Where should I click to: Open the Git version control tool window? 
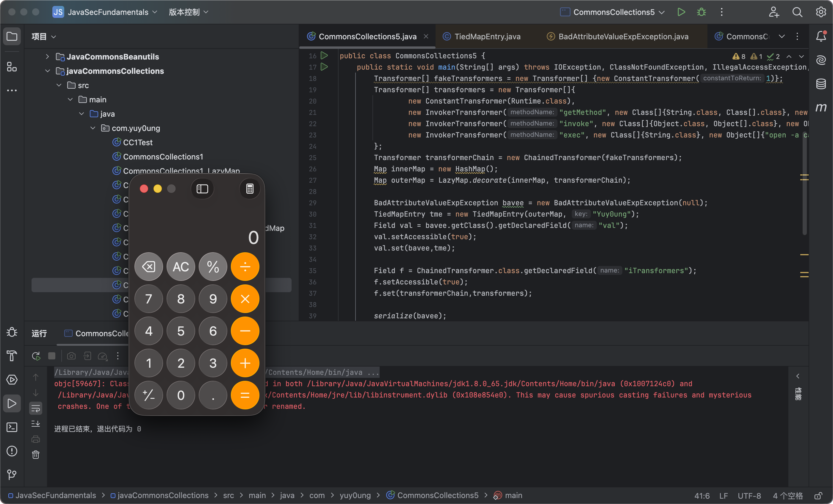(12, 475)
